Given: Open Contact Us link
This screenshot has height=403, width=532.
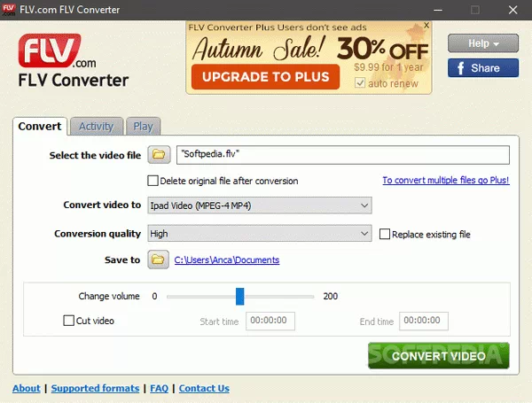Looking at the screenshot, I should [204, 388].
